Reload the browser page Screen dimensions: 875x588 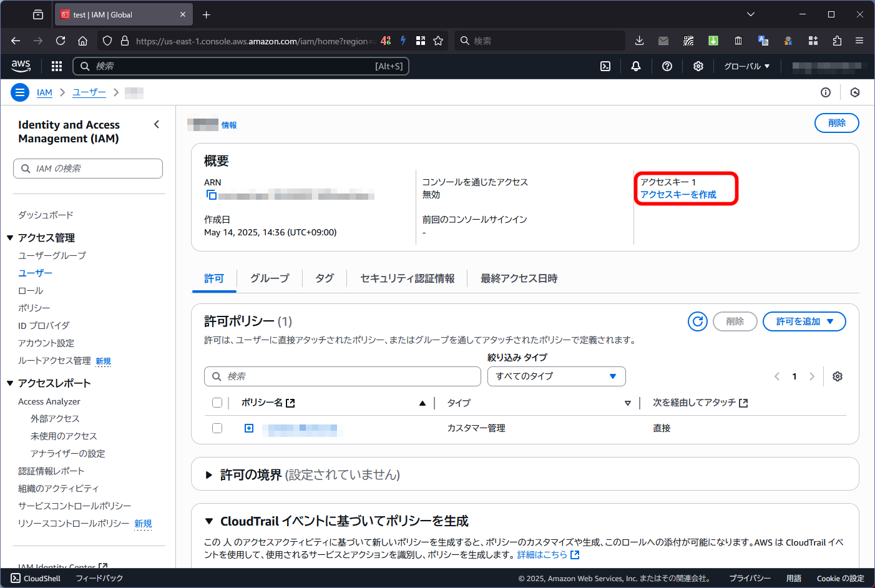61,41
